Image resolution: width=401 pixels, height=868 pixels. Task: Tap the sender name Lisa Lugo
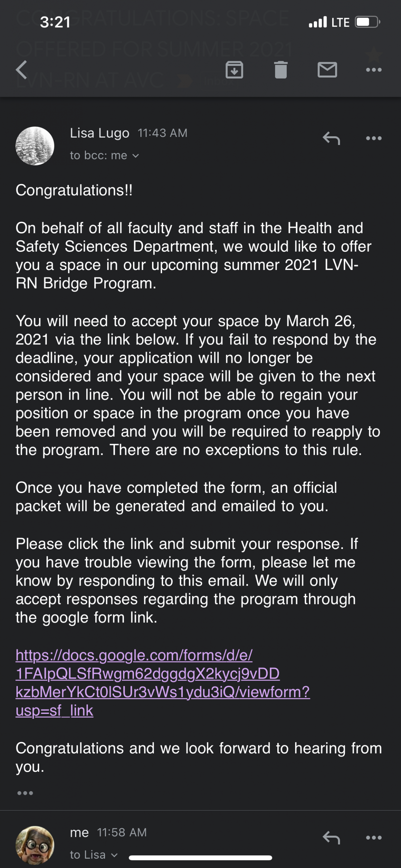tap(99, 133)
